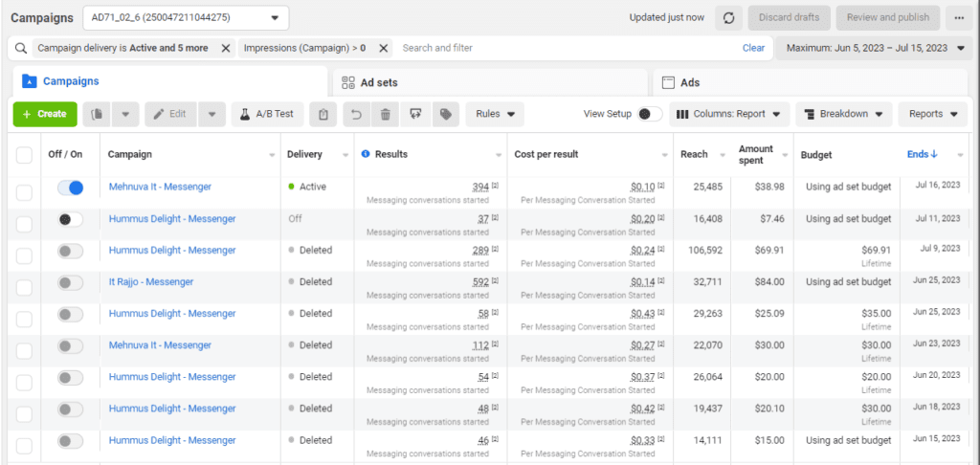Viewport: 980px width, 465px height.
Task: Click the Results column info icon
Action: pos(366,154)
